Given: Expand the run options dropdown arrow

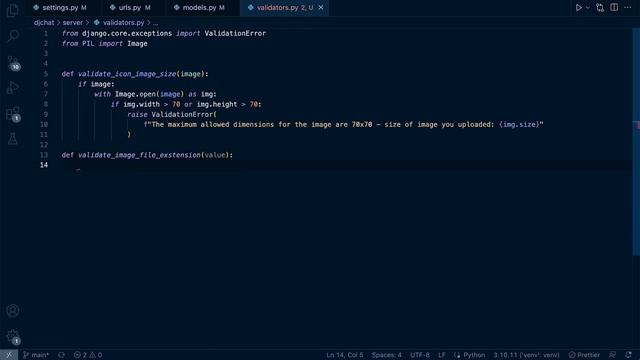Looking at the screenshot, I should click(x=587, y=7).
